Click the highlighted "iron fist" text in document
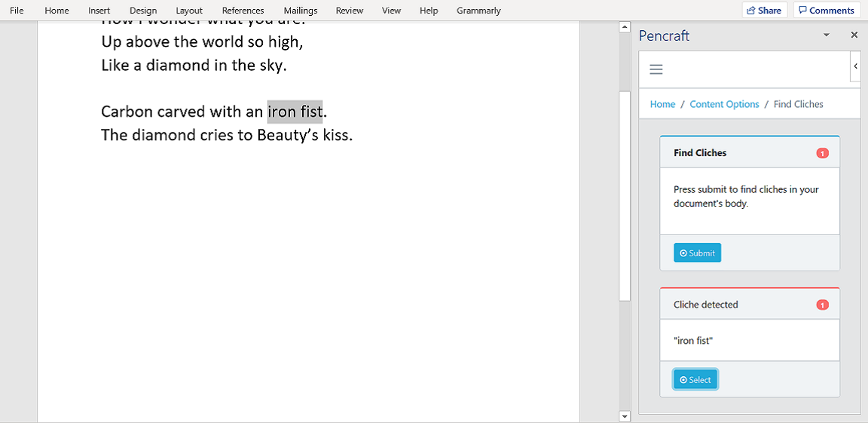The image size is (868, 423). click(x=295, y=112)
